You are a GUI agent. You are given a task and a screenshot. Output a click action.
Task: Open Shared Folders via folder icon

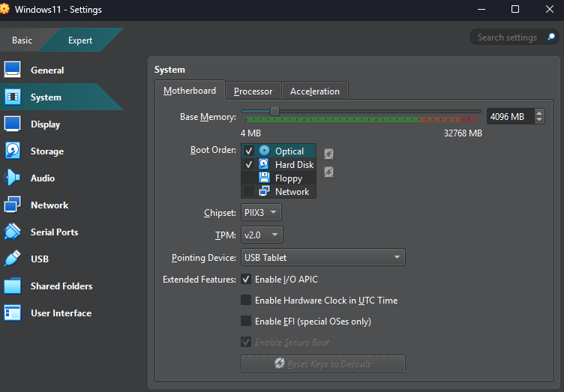pyautogui.click(x=12, y=286)
